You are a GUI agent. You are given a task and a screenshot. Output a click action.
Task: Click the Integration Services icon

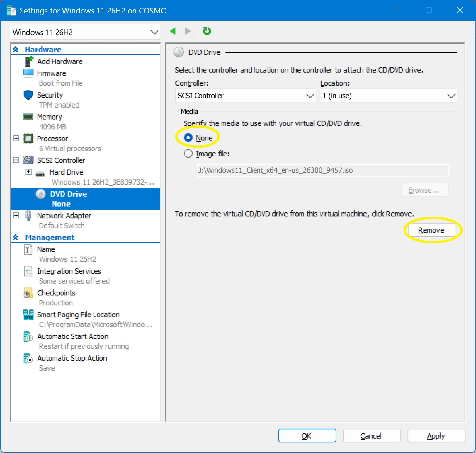28,271
